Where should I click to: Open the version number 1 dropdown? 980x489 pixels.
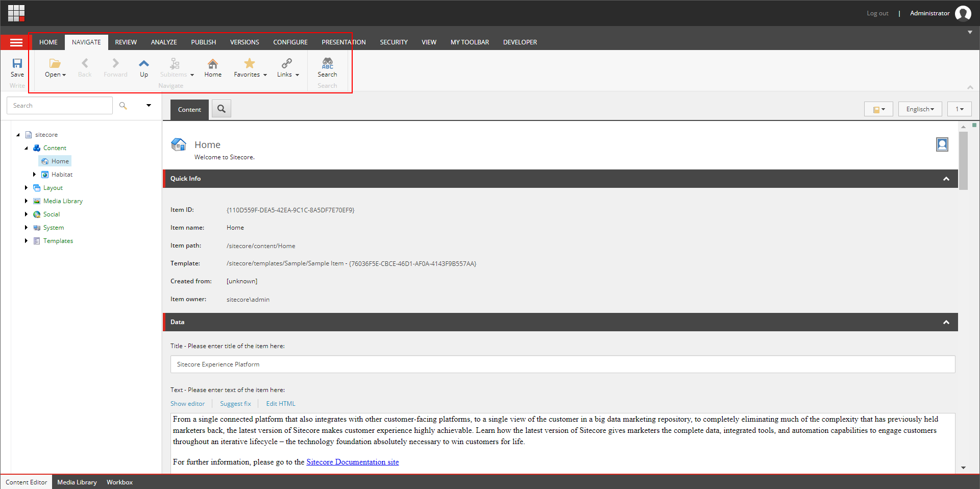960,109
